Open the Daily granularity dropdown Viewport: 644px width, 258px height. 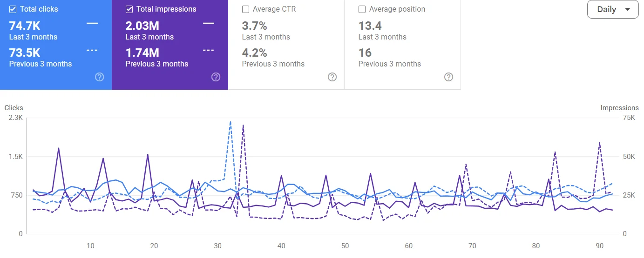click(x=613, y=9)
